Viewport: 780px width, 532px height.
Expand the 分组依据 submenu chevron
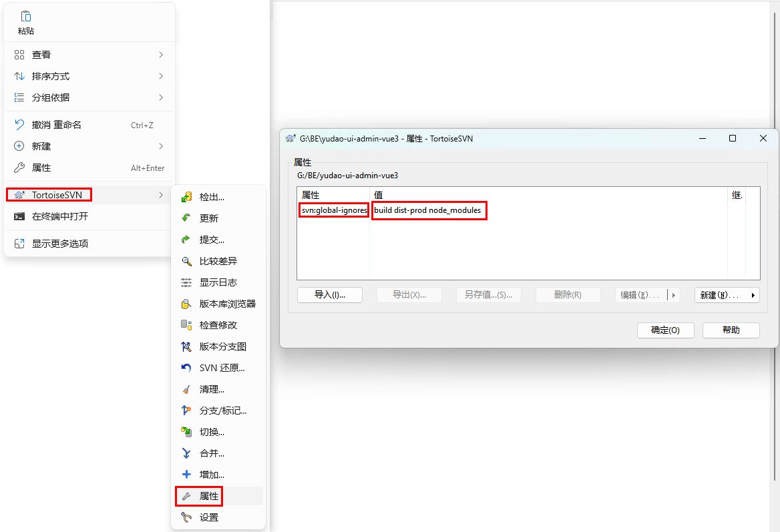[x=161, y=97]
